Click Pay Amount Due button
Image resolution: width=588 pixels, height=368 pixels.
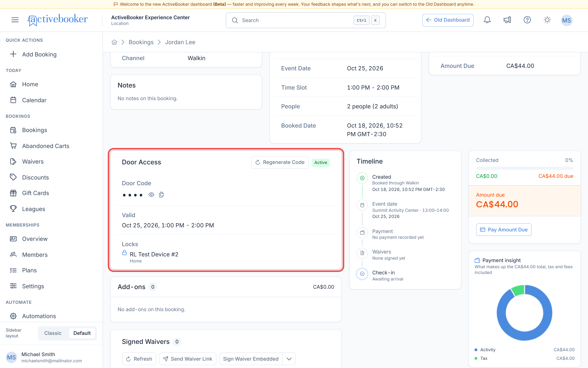click(503, 230)
